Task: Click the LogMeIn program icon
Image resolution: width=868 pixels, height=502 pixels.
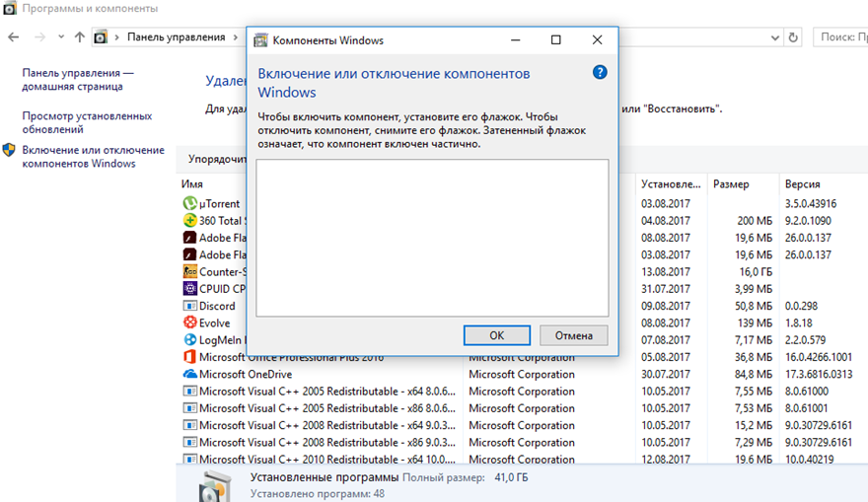Action: click(x=189, y=340)
